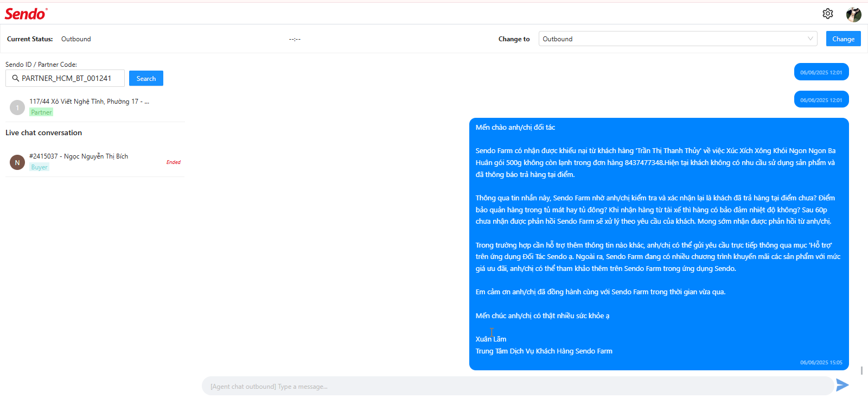The width and height of the screenshot is (868, 398).
Task: Open partner result 117/44 Xô Viết Nghệ Tĩnh
Action: click(x=95, y=107)
